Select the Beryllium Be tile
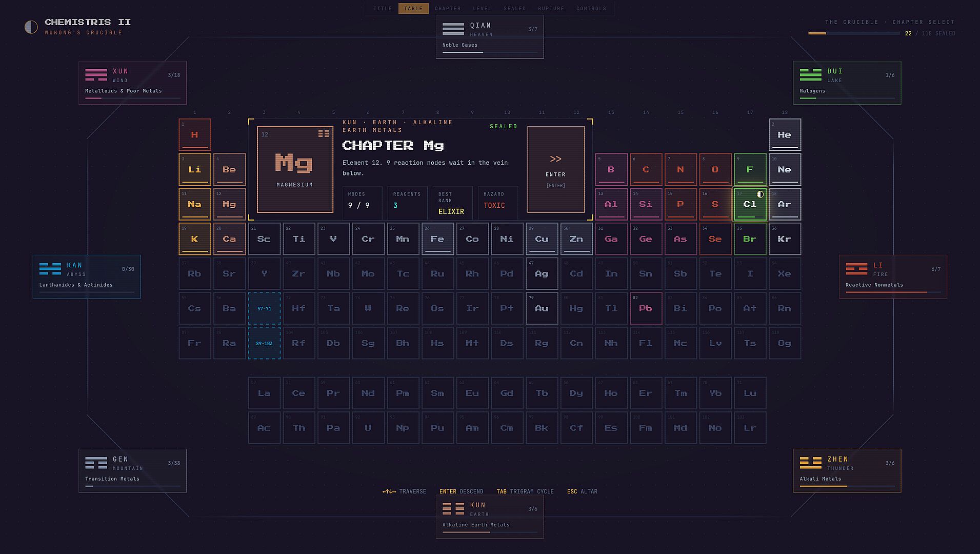The height and width of the screenshot is (554, 980). click(229, 169)
